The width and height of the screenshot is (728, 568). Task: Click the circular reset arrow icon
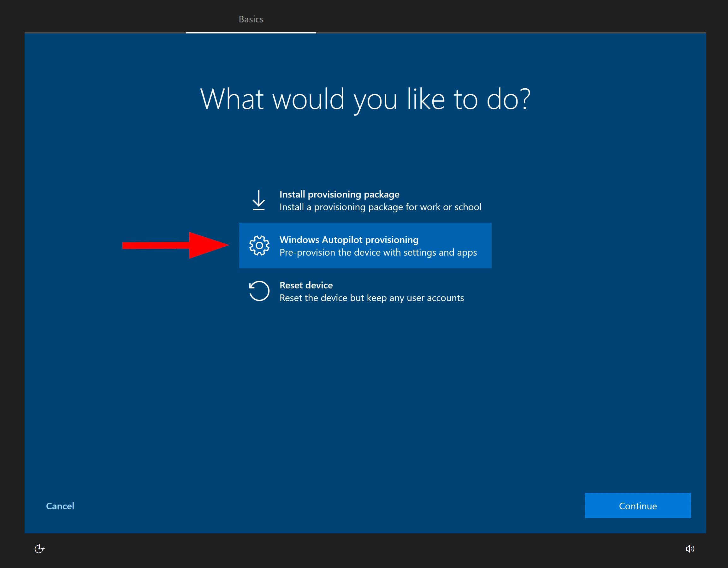(x=259, y=291)
